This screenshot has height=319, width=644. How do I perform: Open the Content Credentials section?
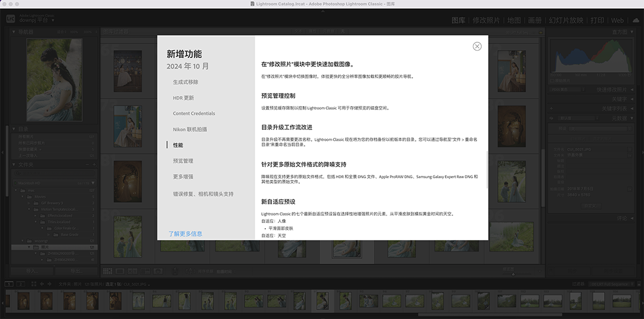(194, 113)
